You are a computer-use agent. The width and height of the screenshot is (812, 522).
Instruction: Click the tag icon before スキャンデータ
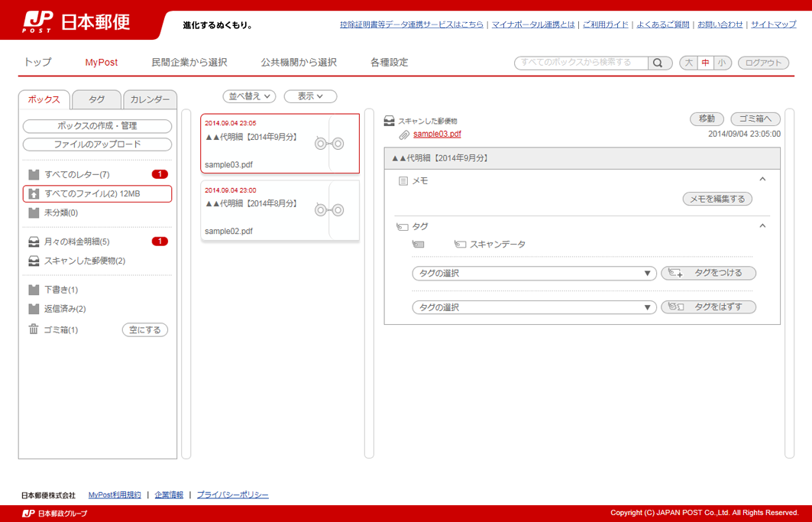460,244
